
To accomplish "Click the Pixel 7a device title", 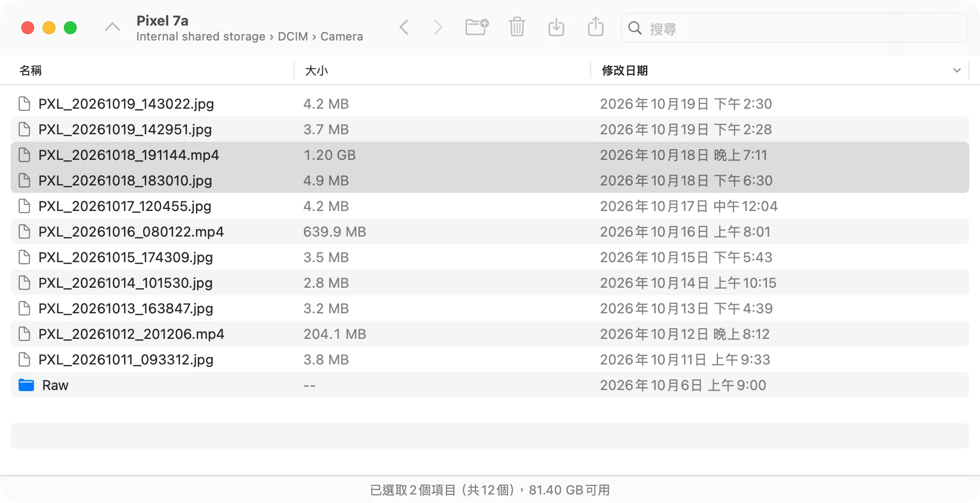I will (162, 21).
